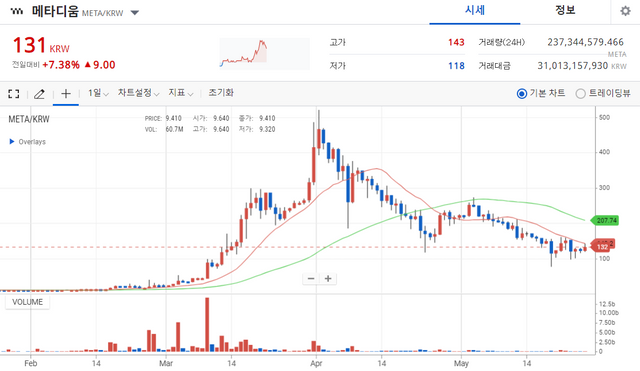
Task: Click the ▲9.00 change amount
Action: 100,65
